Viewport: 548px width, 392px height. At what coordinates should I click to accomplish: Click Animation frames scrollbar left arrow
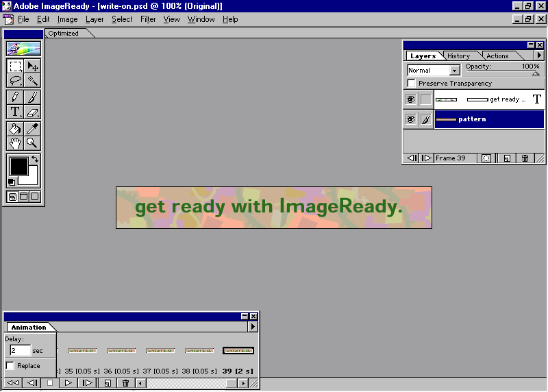(x=140, y=383)
